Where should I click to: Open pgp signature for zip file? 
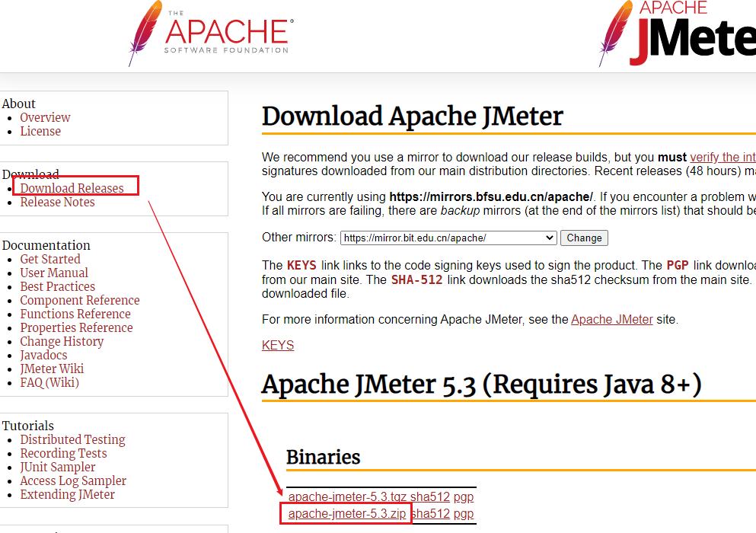point(464,514)
